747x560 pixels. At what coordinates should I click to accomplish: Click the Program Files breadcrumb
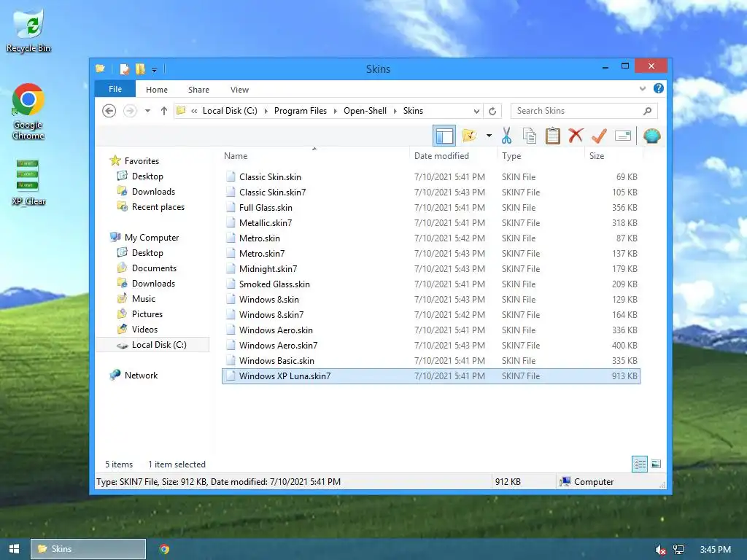(x=301, y=111)
